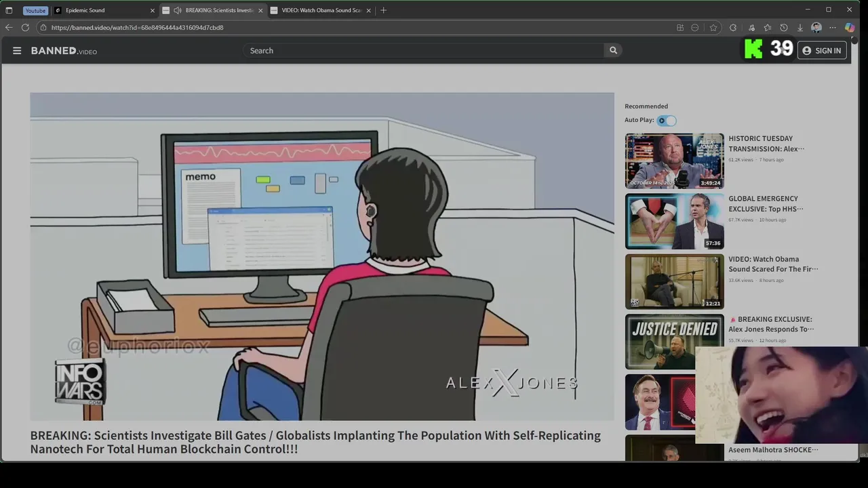Open the Aseem Malhotra SHOCKE… video title
The width and height of the screenshot is (868, 488).
(x=773, y=450)
